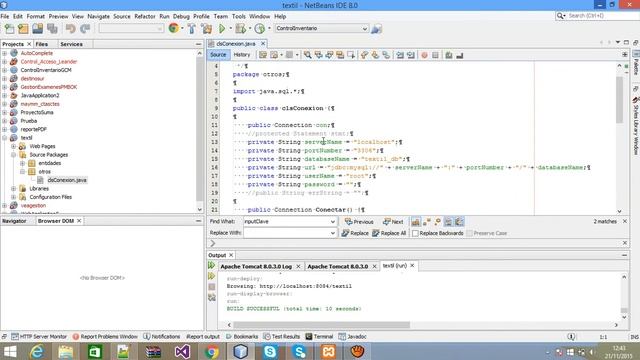Viewport: 640px width, 360px height.
Task: Click the Undo toolbar icon
Action: coord(71,29)
